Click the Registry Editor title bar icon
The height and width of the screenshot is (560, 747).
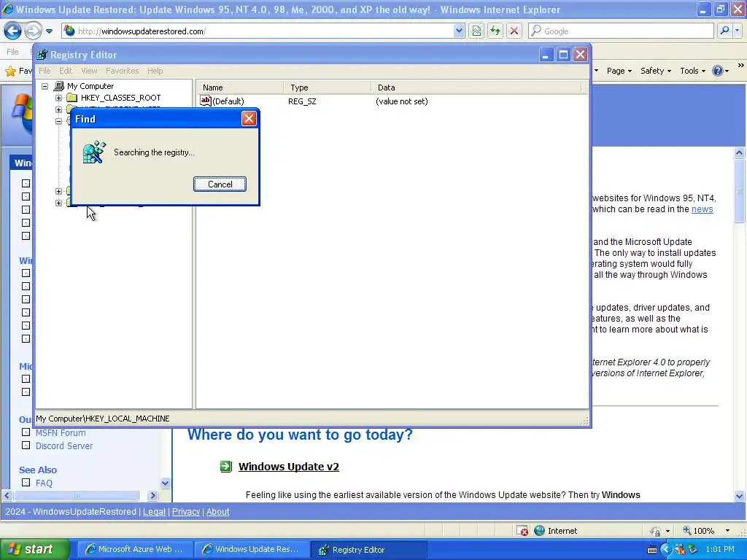tap(42, 55)
